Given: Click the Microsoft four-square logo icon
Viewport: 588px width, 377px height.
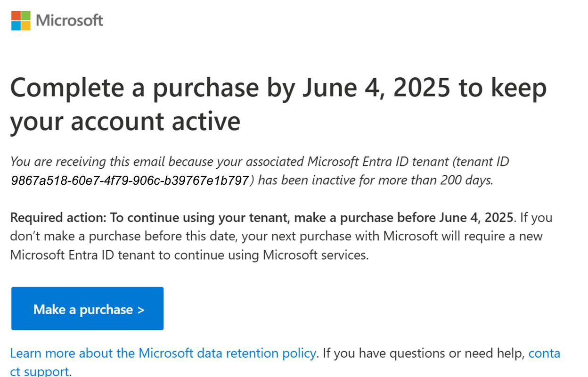Looking at the screenshot, I should coord(21,20).
